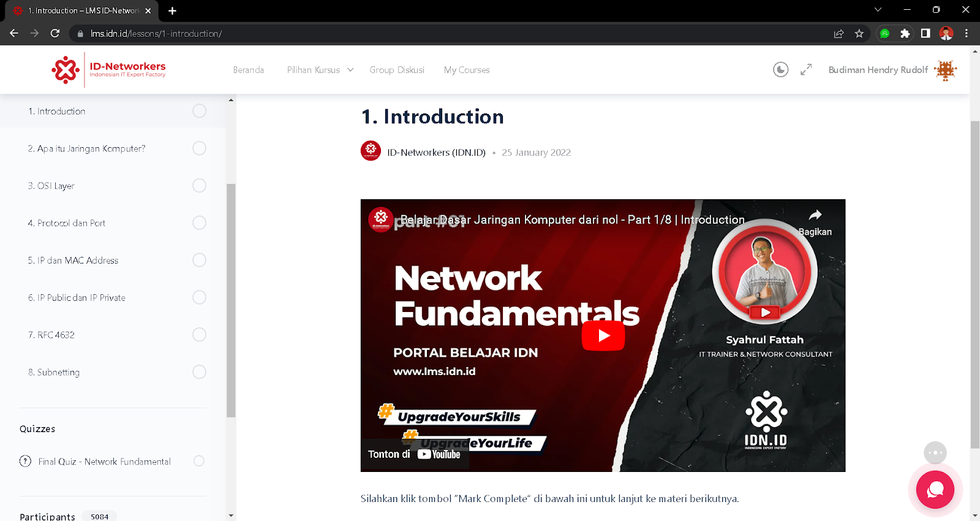Click the quiz question mark icon

click(25, 461)
